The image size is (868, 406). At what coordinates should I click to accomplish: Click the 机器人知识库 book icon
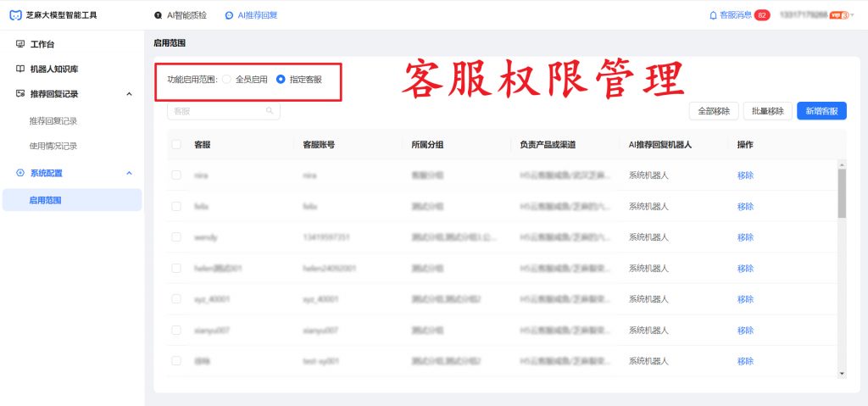tap(20, 70)
